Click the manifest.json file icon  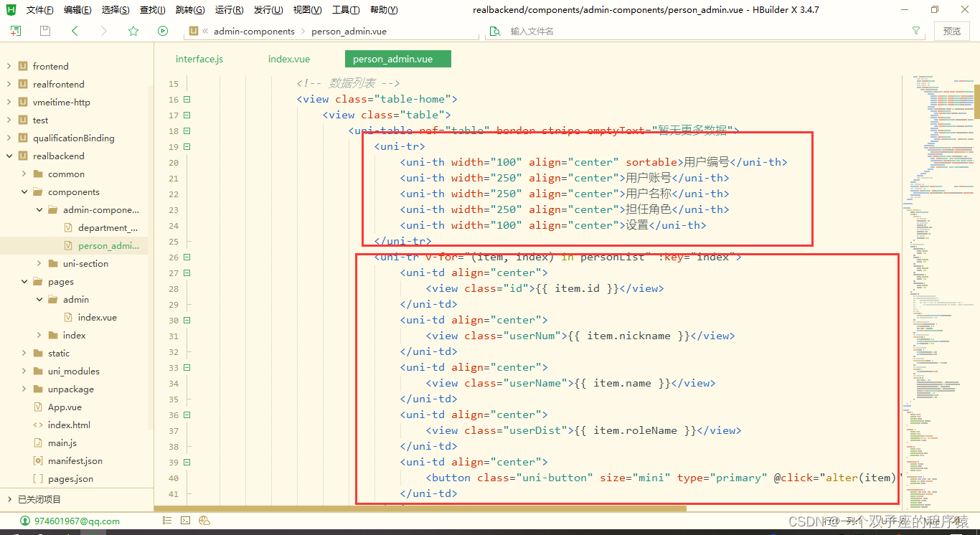(38, 460)
